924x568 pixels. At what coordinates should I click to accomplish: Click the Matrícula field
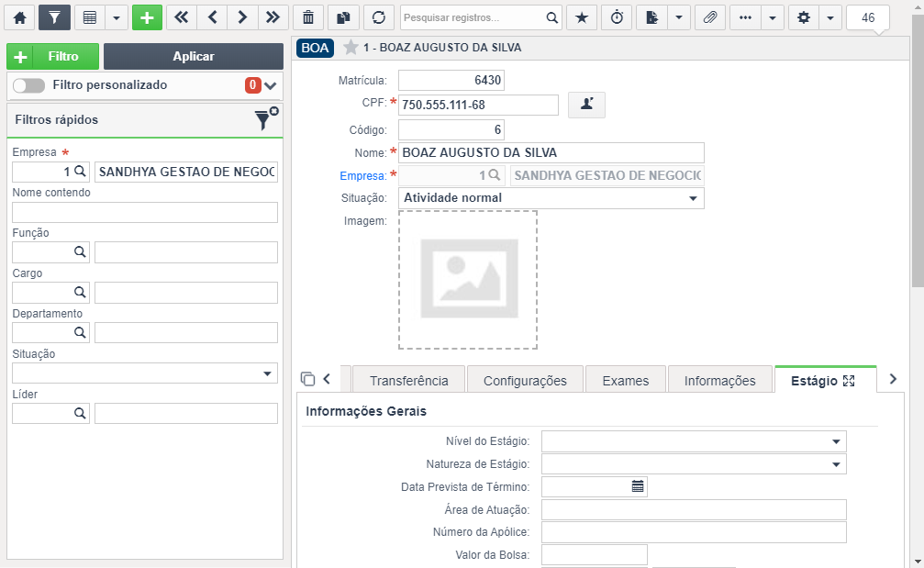pos(451,80)
